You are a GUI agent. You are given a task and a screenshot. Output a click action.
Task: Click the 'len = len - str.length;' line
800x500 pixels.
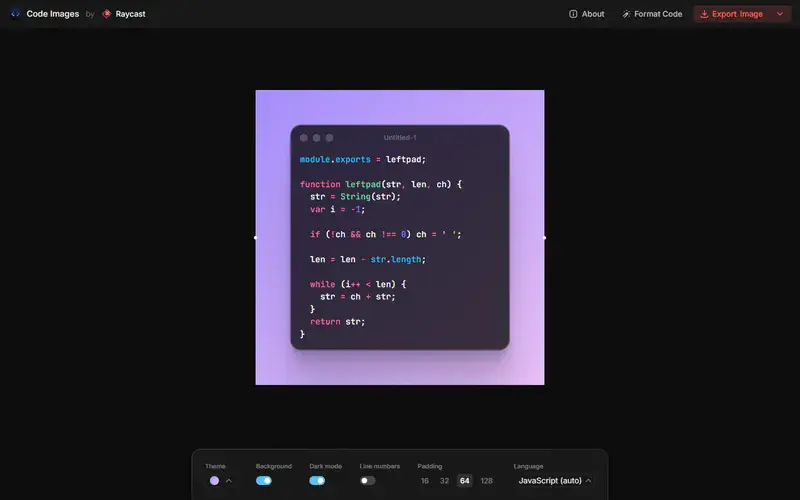[368, 259]
